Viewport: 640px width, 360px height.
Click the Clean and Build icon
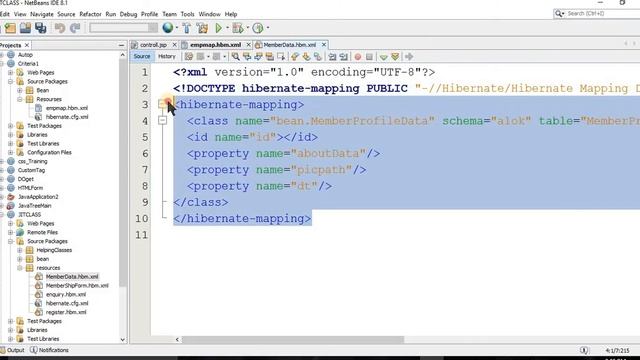point(202,28)
